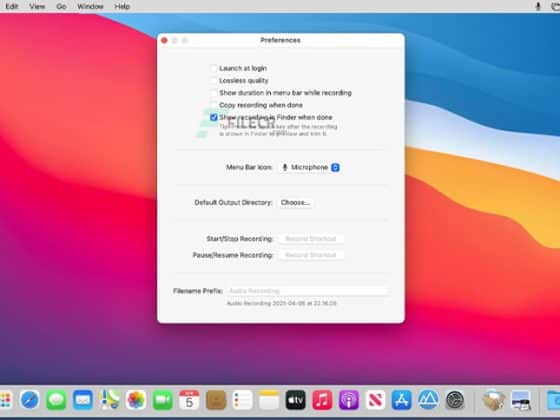Open Messages from the Dock

pos(56,400)
